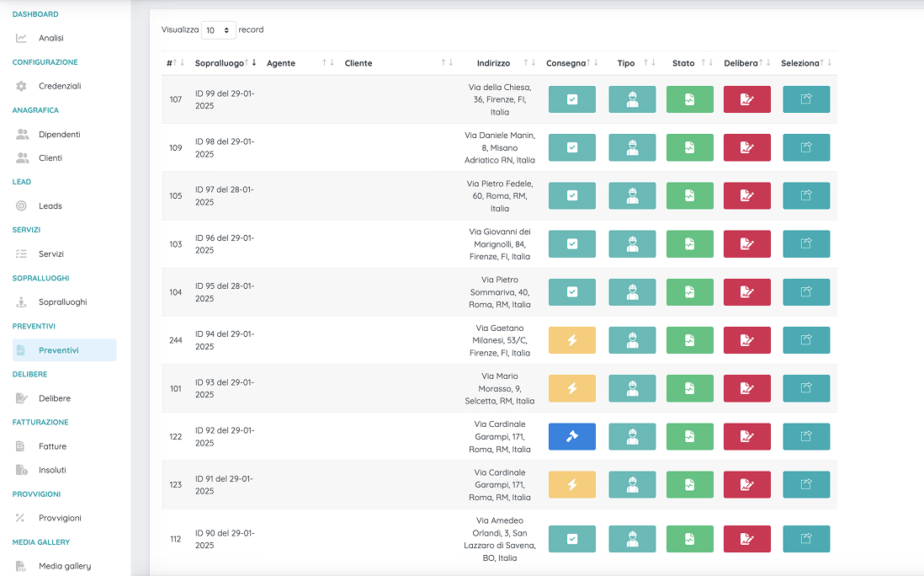The height and width of the screenshot is (576, 924).
Task: Click the green Stato button for row 123
Action: (689, 484)
